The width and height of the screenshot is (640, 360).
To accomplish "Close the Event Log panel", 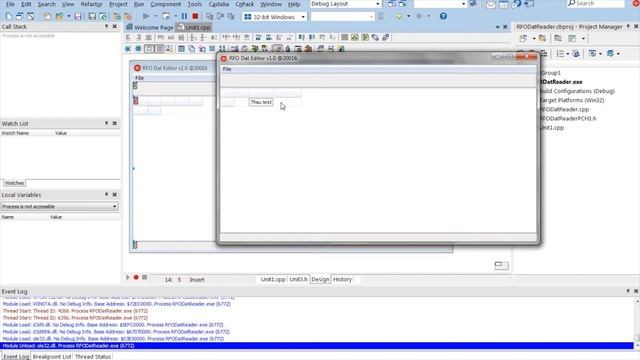I will click(x=636, y=291).
